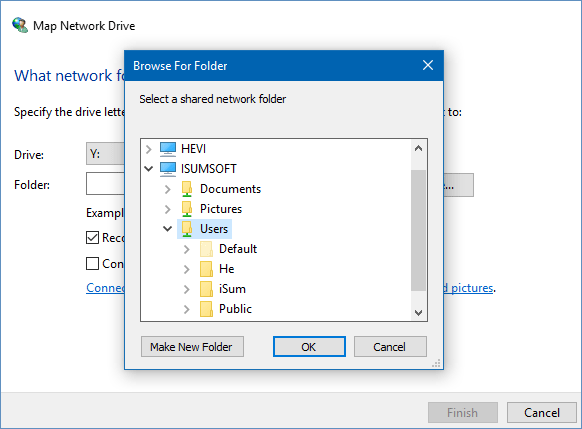The height and width of the screenshot is (429, 582).
Task: Click the iSum folder icon
Action: 206,289
